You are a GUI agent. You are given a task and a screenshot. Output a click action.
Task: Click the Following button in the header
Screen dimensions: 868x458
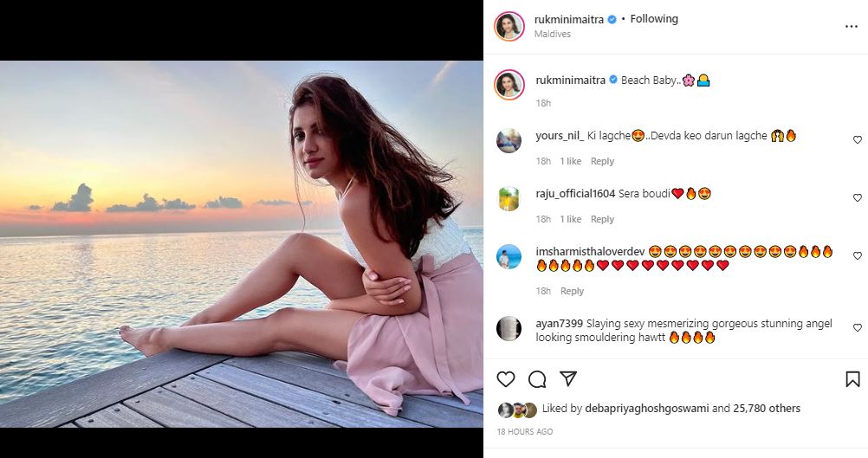tap(654, 19)
